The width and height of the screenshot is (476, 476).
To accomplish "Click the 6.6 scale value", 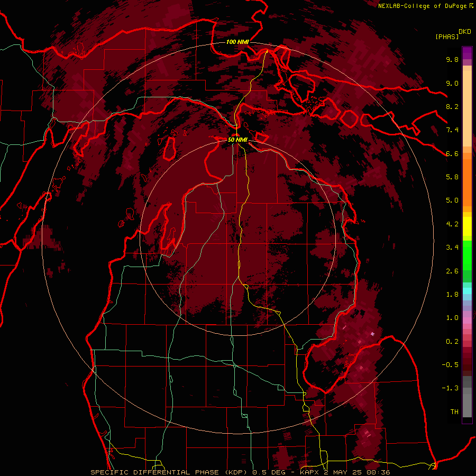I will [452, 153].
